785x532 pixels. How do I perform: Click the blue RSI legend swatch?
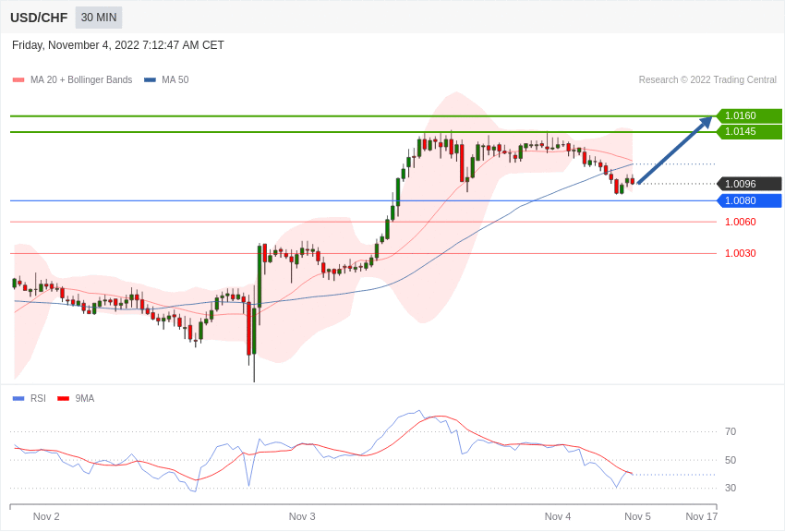pyautogui.click(x=18, y=398)
